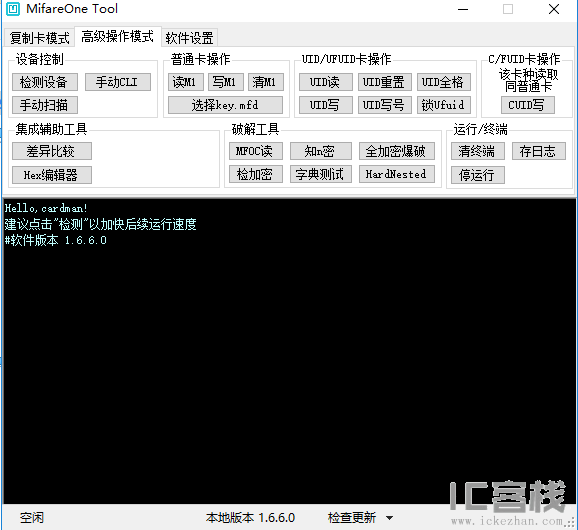The width and height of the screenshot is (578, 530).
Task: Click the CUID写 button
Action: click(x=527, y=105)
